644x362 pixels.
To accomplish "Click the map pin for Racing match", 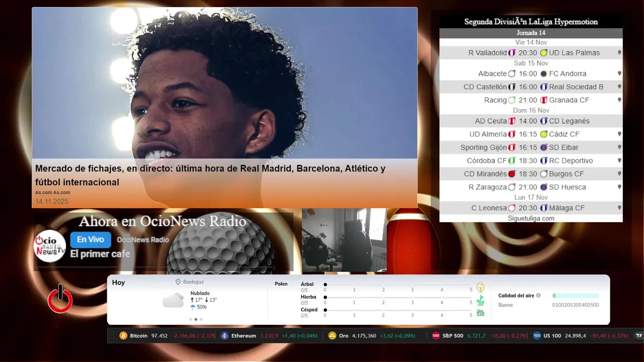I will 619,100.
